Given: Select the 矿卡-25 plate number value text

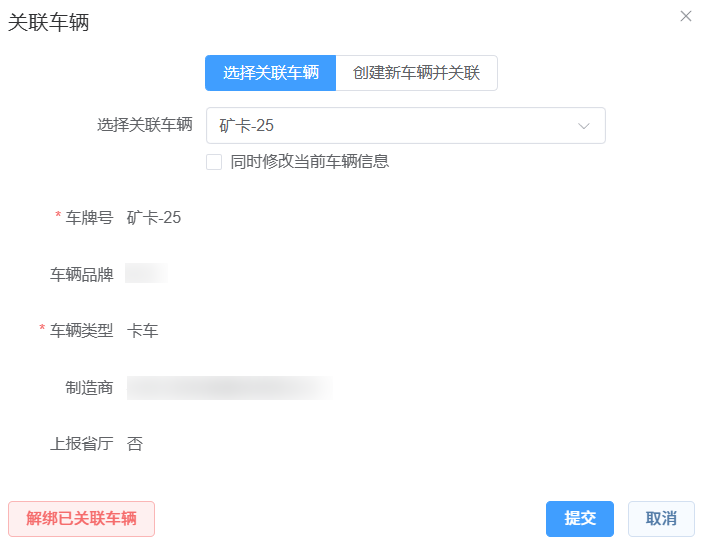Looking at the screenshot, I should coord(154,218).
